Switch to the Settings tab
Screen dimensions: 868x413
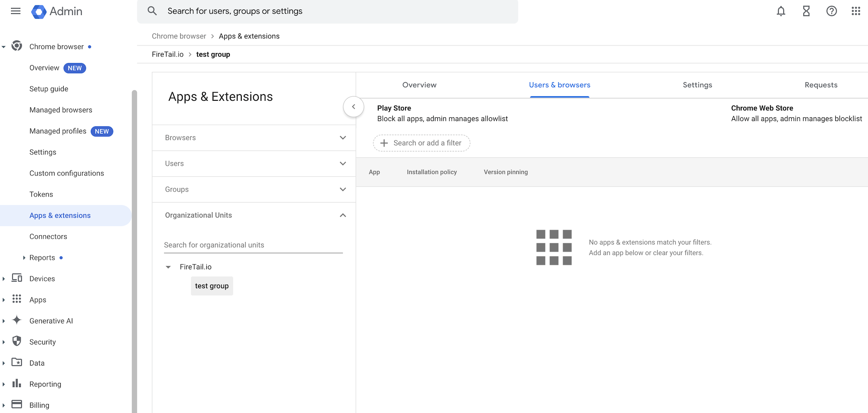click(697, 85)
